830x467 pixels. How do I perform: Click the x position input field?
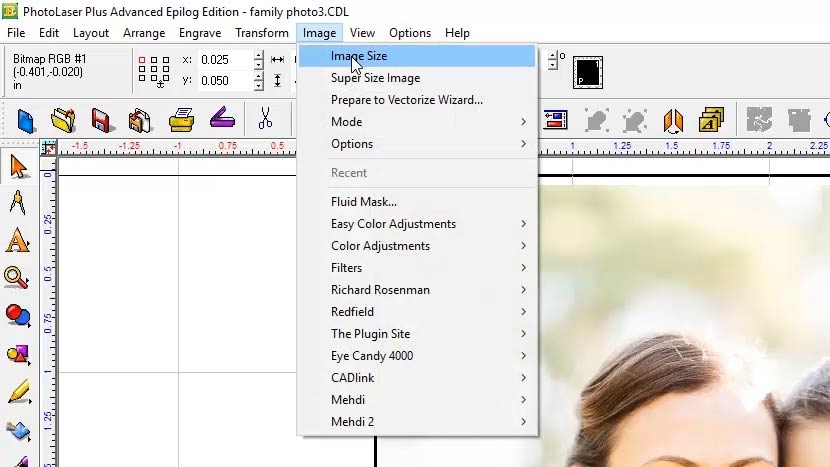coord(225,60)
